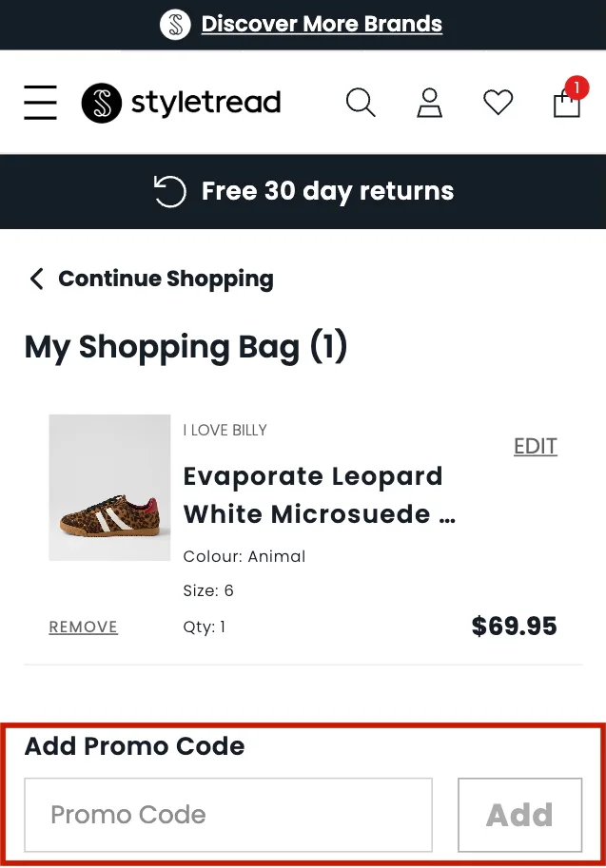Open the account profile icon

point(430,102)
